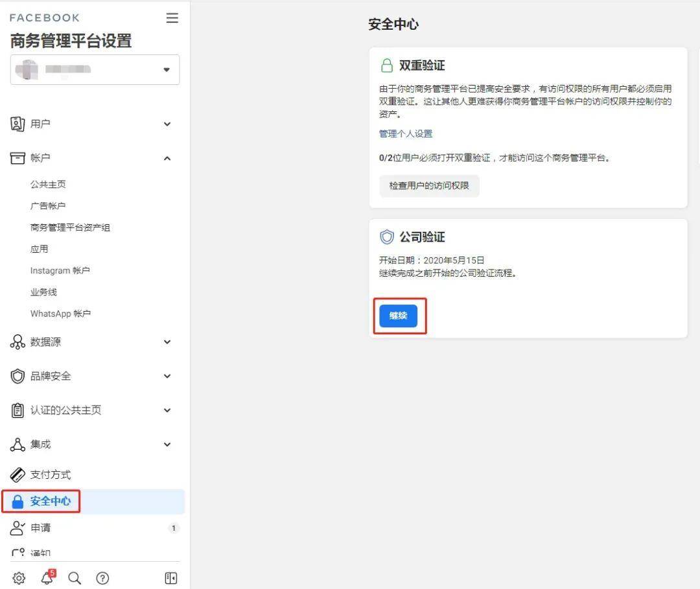Click the 集成 section label
Viewport: 700px width, 589px height.
pos(40,445)
